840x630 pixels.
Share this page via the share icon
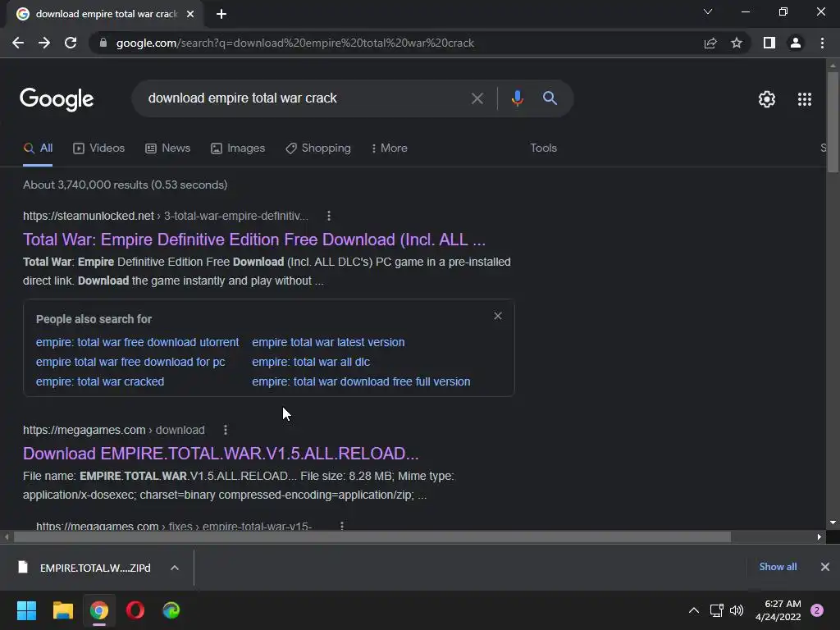(x=710, y=43)
